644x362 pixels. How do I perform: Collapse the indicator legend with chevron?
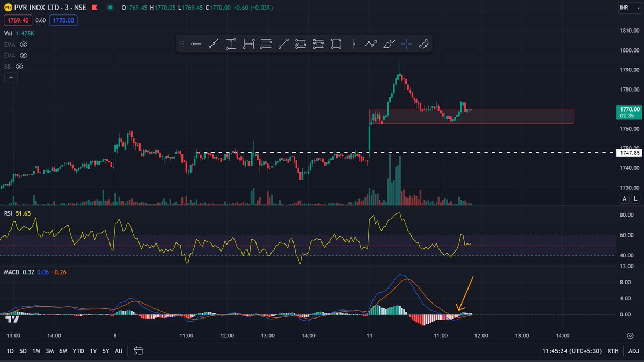coord(10,78)
